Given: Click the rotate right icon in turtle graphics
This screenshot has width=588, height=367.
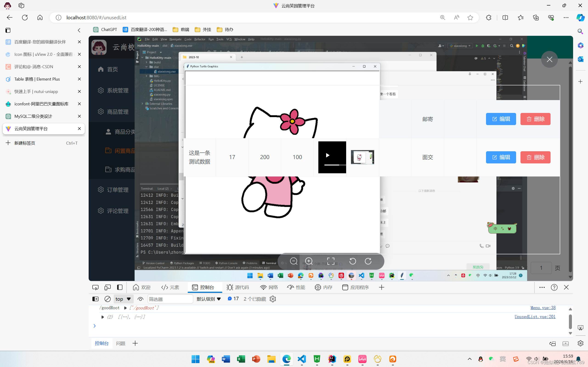Looking at the screenshot, I should tap(367, 261).
